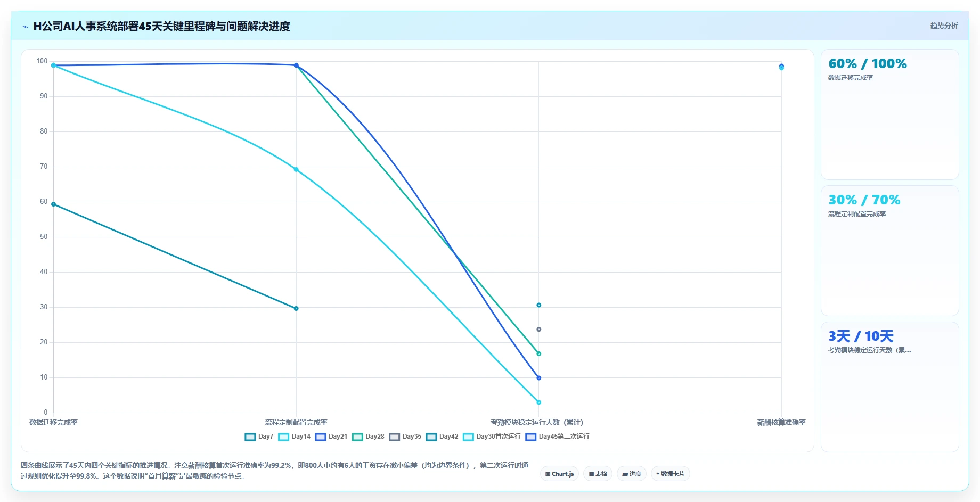The height and width of the screenshot is (502, 980).
Task: Toggle the Day7 legend series
Action: pyautogui.click(x=259, y=437)
